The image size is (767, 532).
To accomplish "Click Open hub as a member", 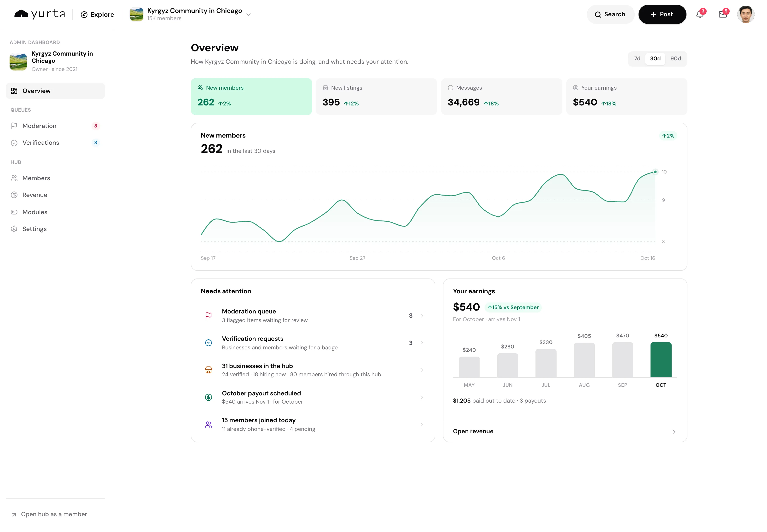I will pyautogui.click(x=49, y=514).
